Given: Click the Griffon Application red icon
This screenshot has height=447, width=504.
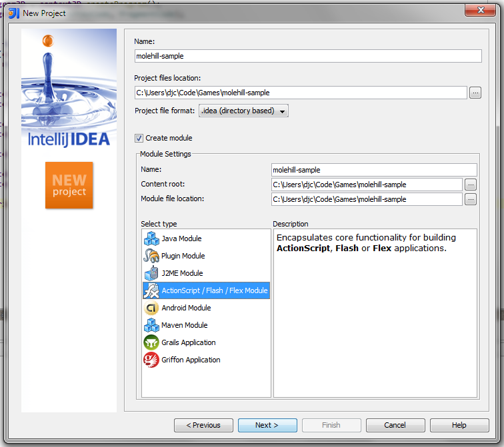Looking at the screenshot, I should [151, 360].
